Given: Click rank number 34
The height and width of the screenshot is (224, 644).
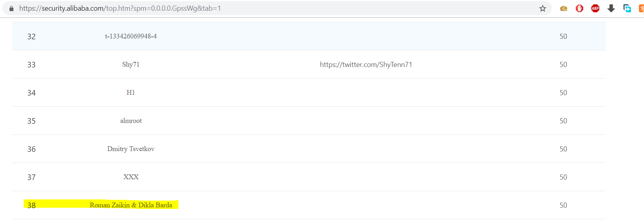Looking at the screenshot, I should pyautogui.click(x=32, y=93).
